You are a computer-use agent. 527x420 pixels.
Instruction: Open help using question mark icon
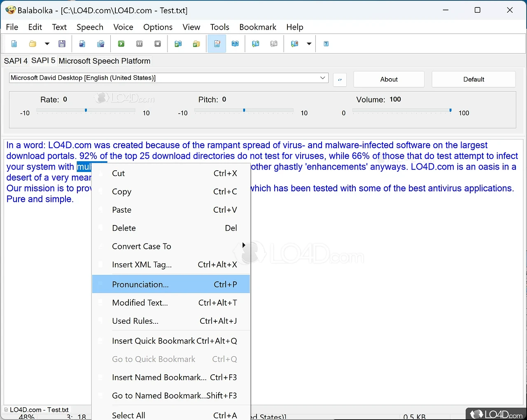[326, 44]
